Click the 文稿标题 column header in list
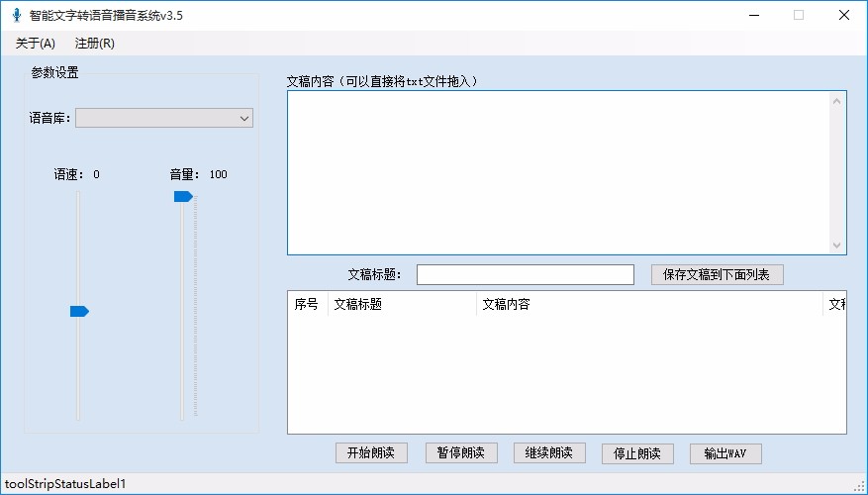The width and height of the screenshot is (868, 495). point(402,304)
